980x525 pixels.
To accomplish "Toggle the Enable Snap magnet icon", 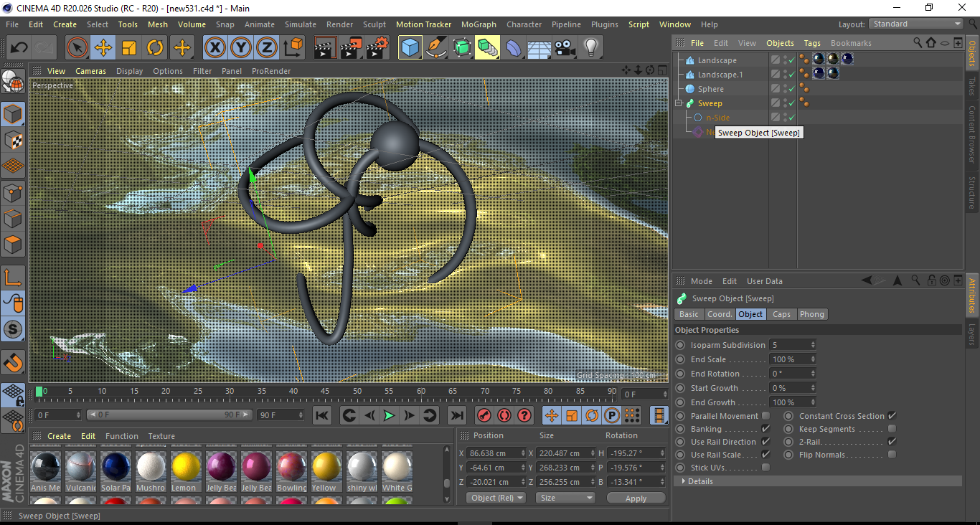I will 13,362.
